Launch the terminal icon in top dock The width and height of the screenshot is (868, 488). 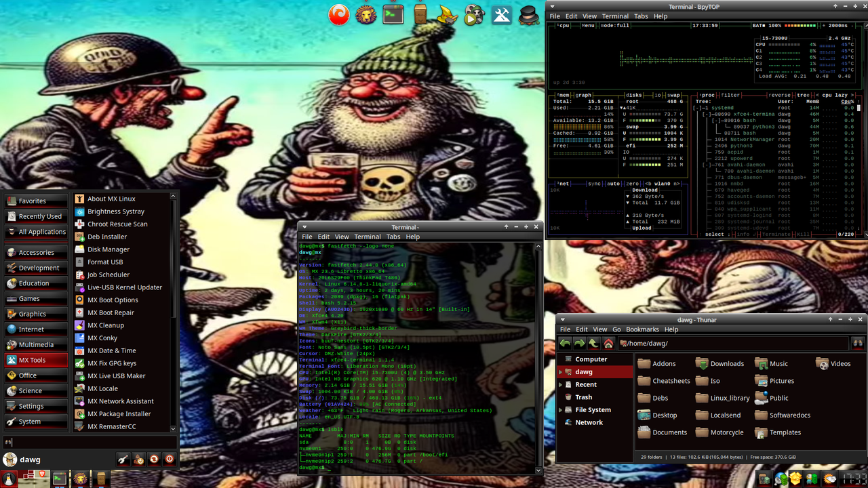[393, 14]
